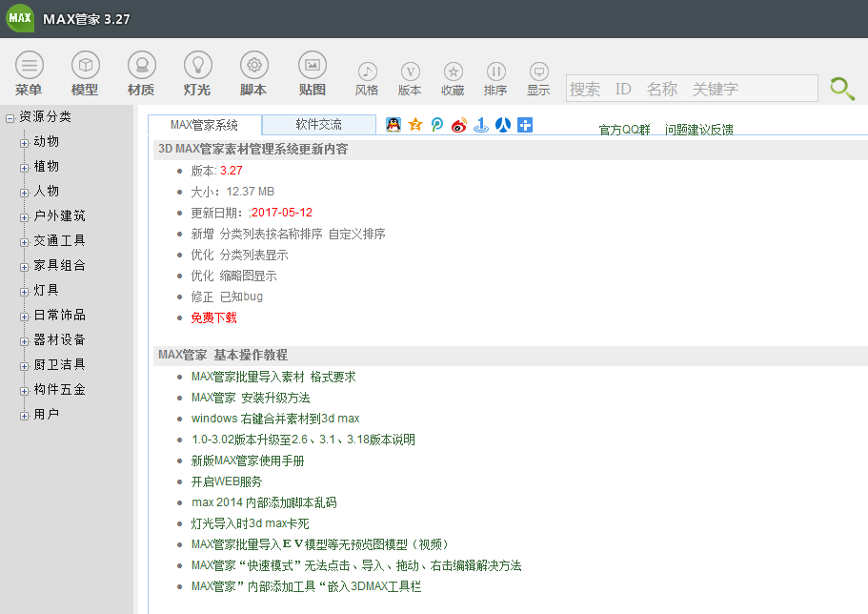Image resolution: width=868 pixels, height=614 pixels.
Task: Select the 构件五金 tree item
Action: 59,390
